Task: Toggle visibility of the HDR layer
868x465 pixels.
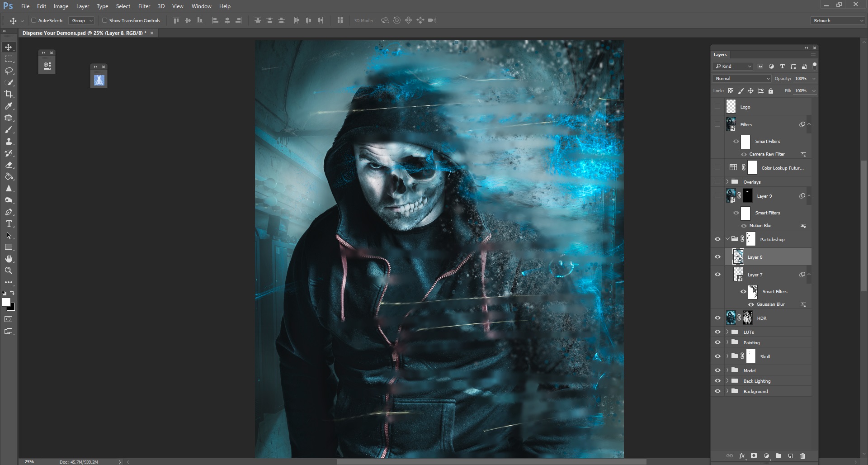Action: click(718, 318)
